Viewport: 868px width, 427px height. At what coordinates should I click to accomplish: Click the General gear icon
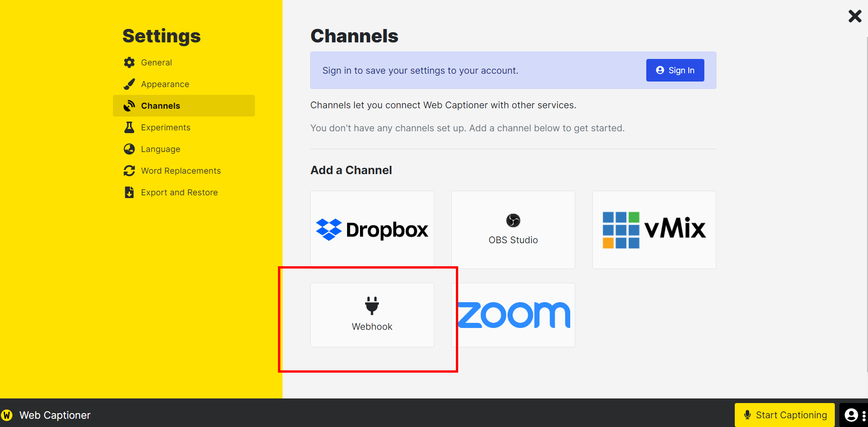130,63
